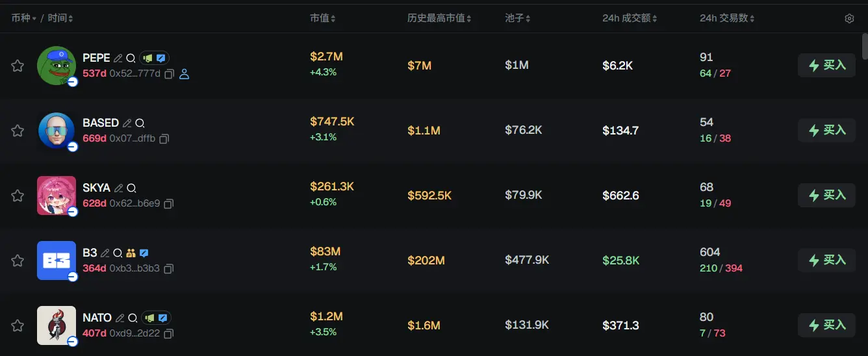Click the SKYA token avatar image
Screen dimensions: 868x356
point(57,195)
